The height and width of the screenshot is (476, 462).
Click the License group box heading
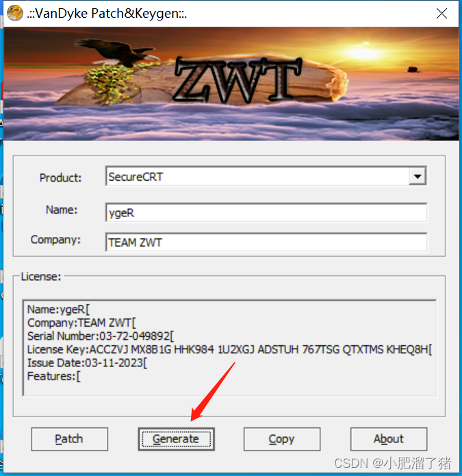click(41, 277)
